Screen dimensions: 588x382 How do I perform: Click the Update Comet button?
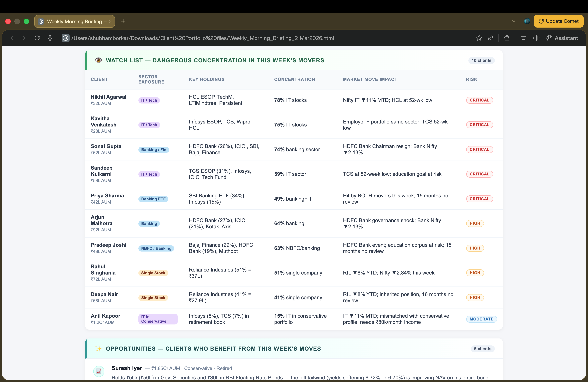click(558, 21)
